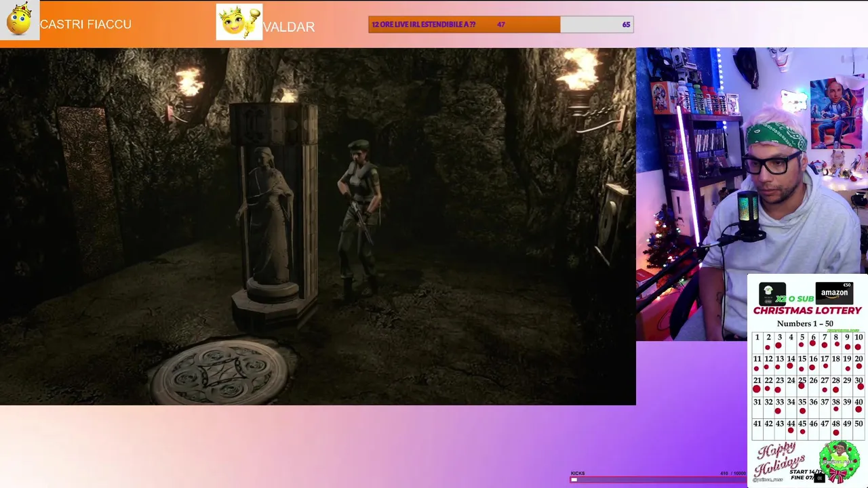The width and height of the screenshot is (868, 488).
Task: Click the Numbers 1 – 50 heading
Action: tap(805, 323)
